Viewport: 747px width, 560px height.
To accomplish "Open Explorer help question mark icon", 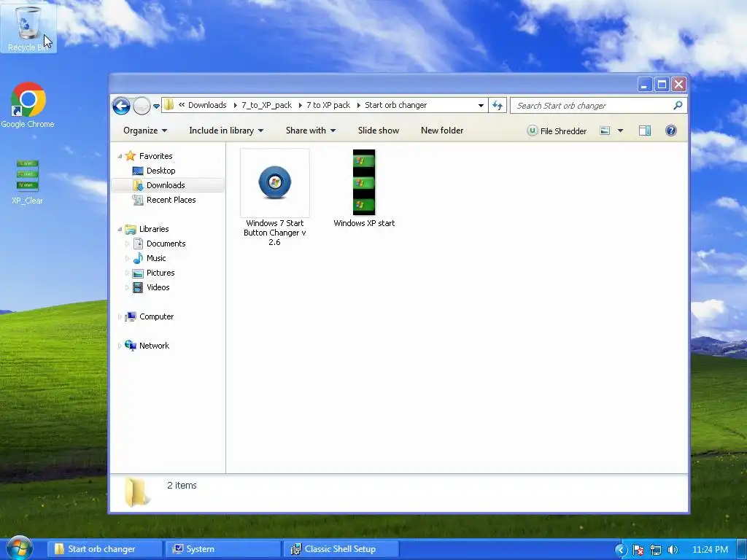I will (x=671, y=131).
